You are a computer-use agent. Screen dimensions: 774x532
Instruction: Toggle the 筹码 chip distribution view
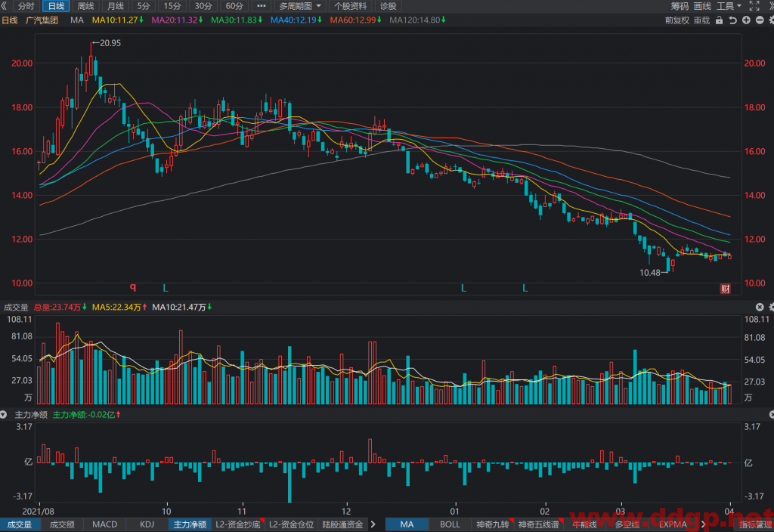[x=680, y=6]
